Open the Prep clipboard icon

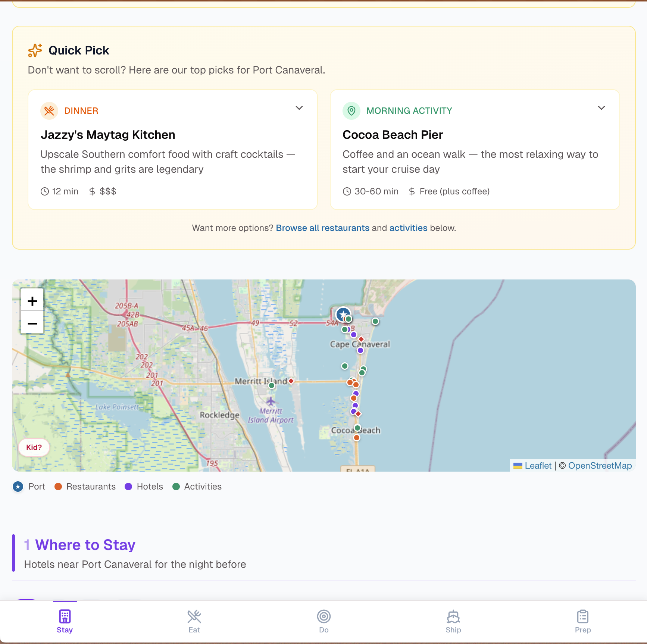[582, 616]
